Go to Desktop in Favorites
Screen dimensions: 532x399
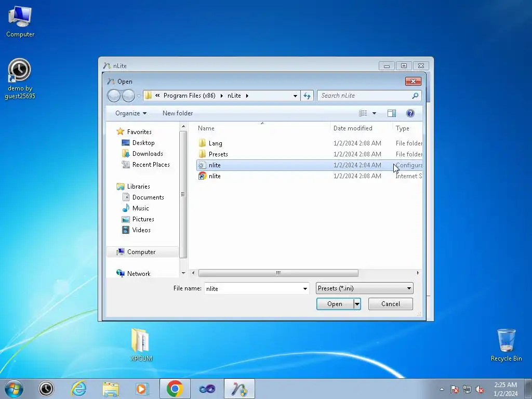pyautogui.click(x=143, y=143)
